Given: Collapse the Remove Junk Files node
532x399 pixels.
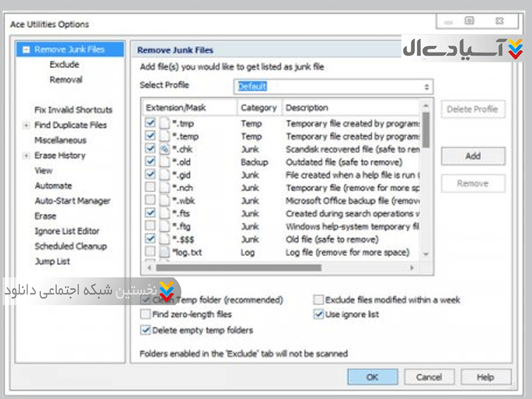Looking at the screenshot, I should click(x=25, y=50).
